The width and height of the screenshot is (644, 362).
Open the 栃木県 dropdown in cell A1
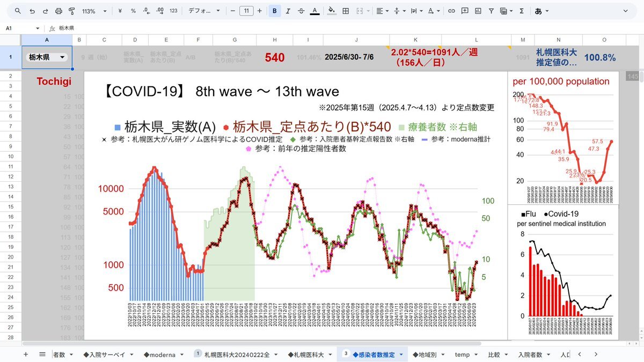tap(62, 57)
